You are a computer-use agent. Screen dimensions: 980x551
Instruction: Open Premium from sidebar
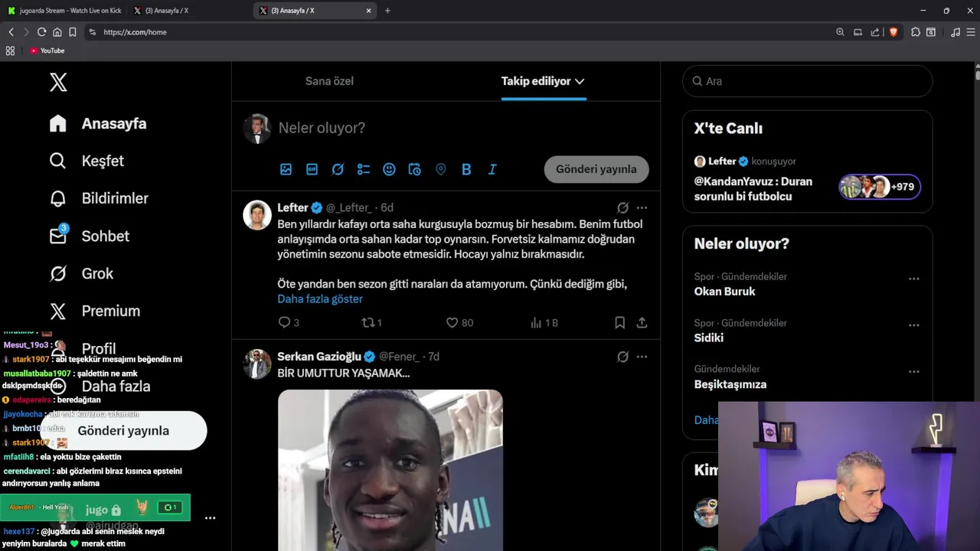pyautogui.click(x=94, y=311)
